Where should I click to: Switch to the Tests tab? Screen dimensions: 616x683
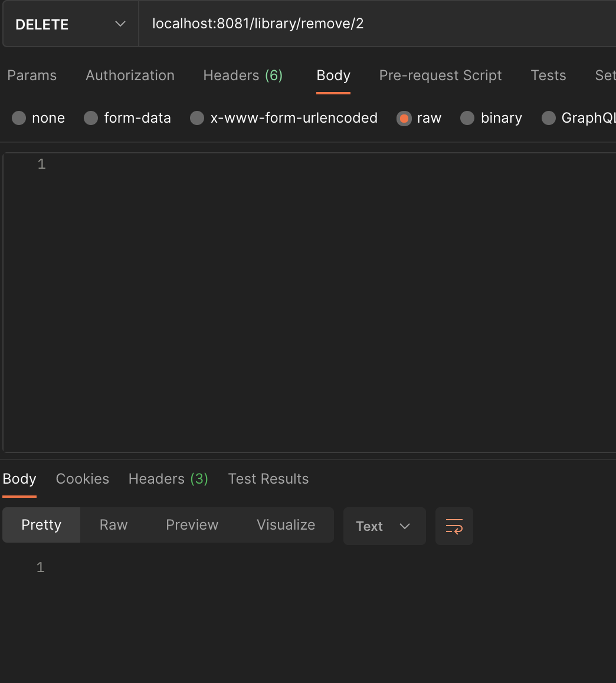(x=548, y=75)
